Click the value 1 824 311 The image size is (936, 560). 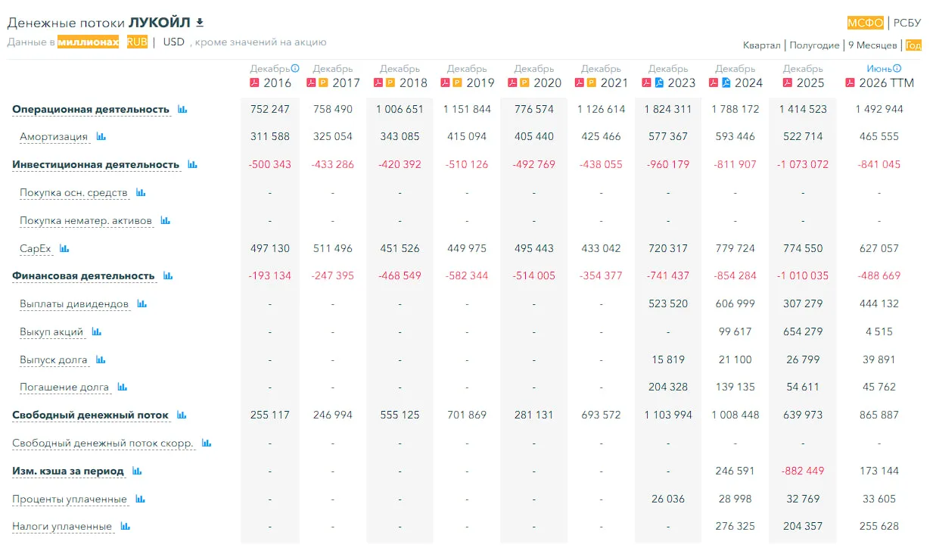tap(668, 109)
